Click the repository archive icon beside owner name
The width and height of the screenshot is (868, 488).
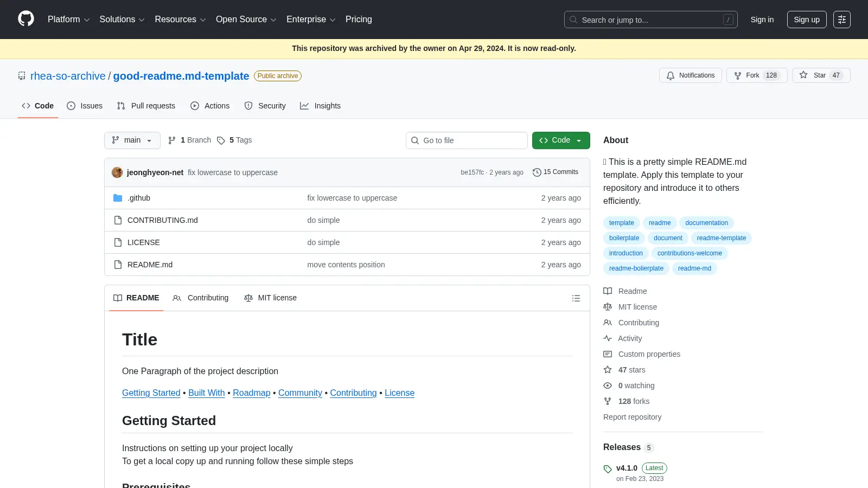pos(22,76)
